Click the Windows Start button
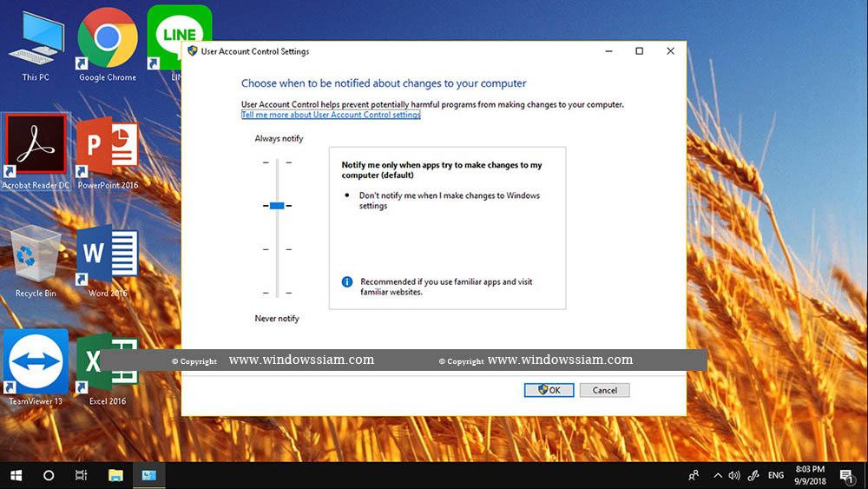The height and width of the screenshot is (489, 868). [16, 475]
